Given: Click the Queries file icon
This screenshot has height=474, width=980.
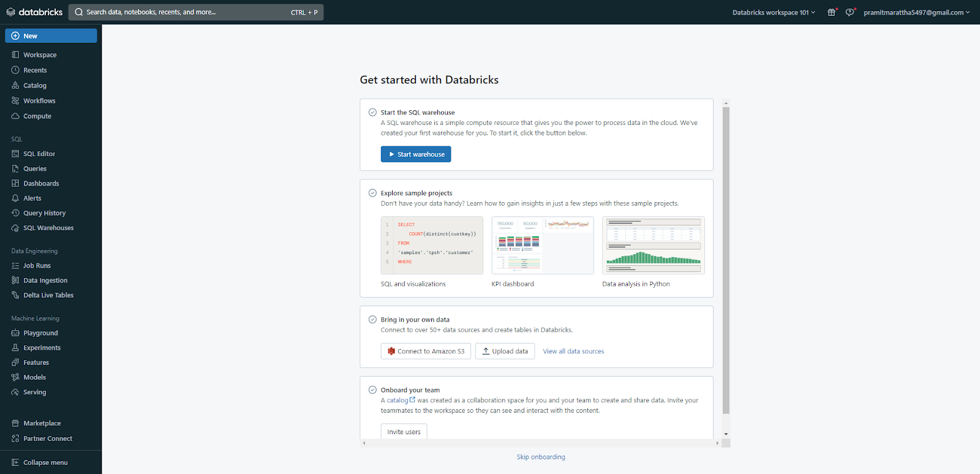Looking at the screenshot, I should (x=15, y=168).
